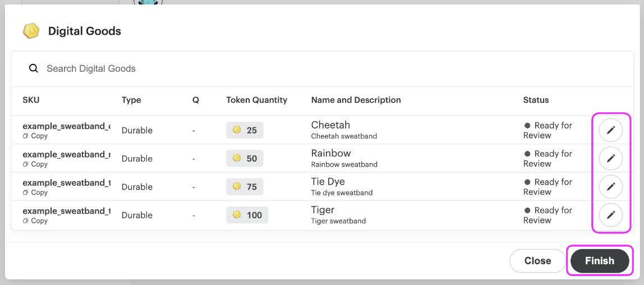Screen dimensions: 644x285
Task: Click the Digital Goods coin icon
Action: coord(31,31)
